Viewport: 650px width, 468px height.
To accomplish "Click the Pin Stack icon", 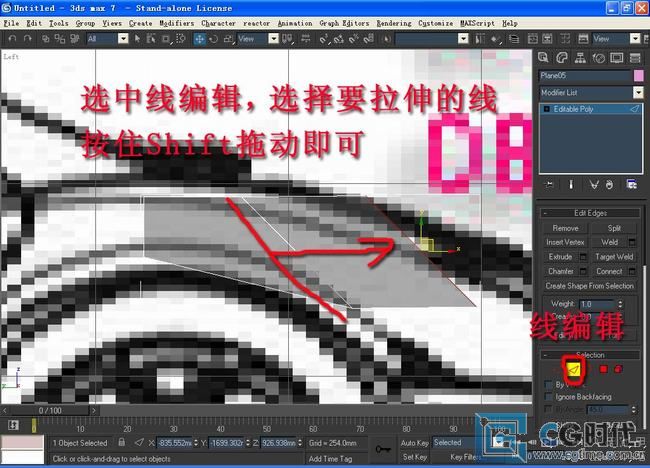I will tap(549, 184).
